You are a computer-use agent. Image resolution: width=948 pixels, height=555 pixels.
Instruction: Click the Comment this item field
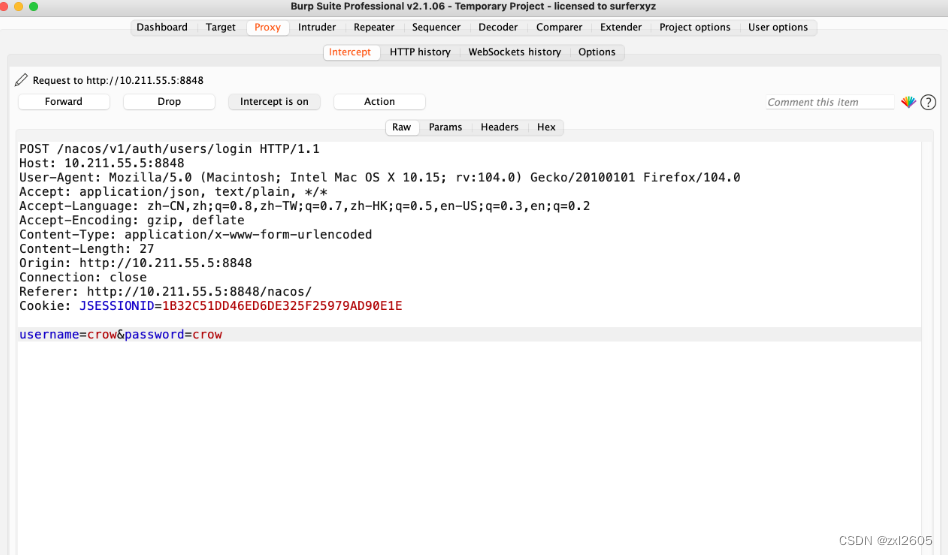tap(830, 102)
